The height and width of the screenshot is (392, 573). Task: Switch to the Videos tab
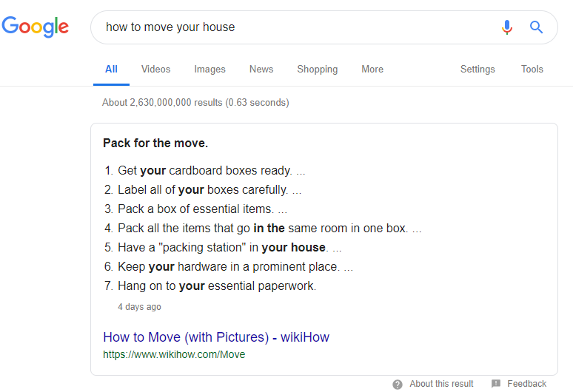(x=155, y=70)
